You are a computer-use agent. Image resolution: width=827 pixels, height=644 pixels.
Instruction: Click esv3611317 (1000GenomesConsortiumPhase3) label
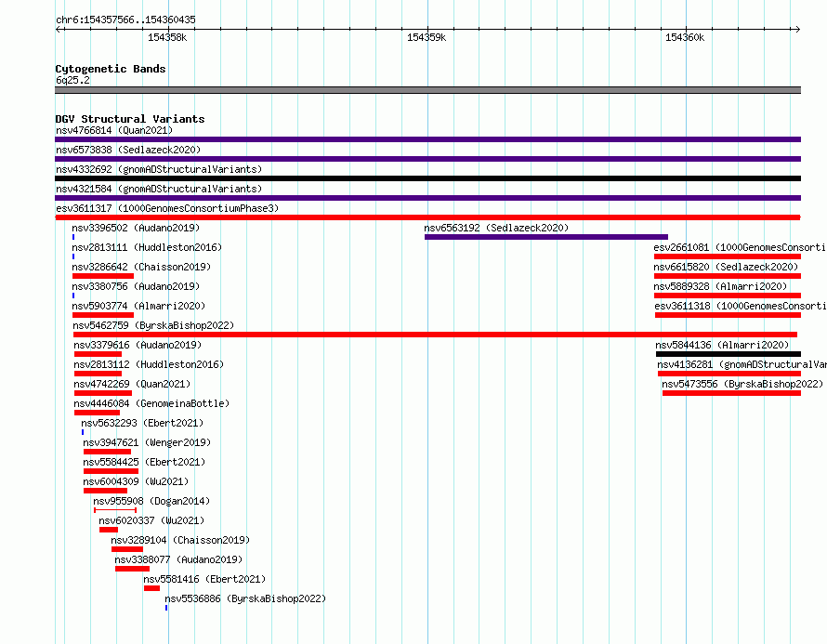(167, 208)
